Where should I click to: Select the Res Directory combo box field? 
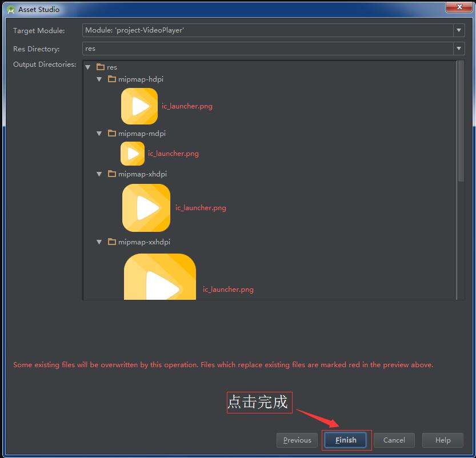(273, 49)
